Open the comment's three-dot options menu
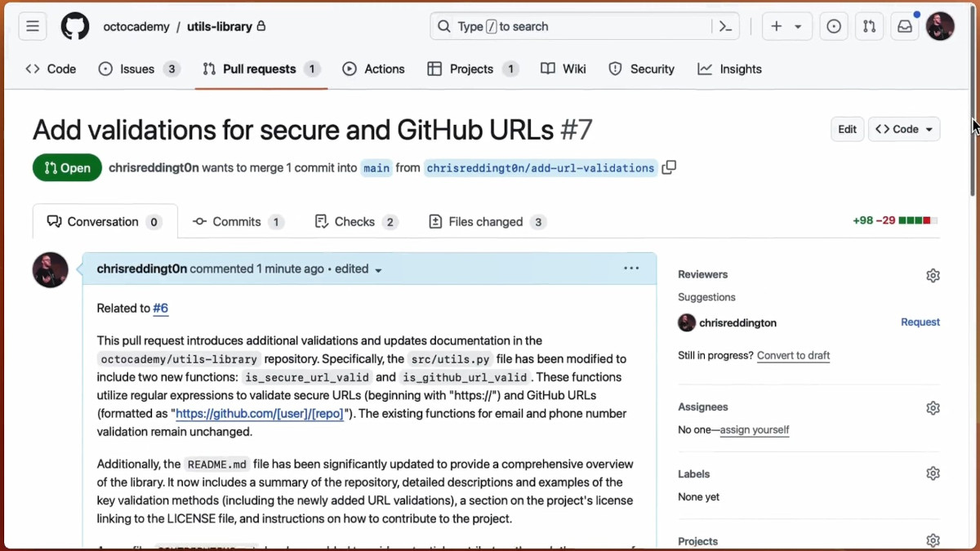The height and width of the screenshot is (551, 980). tap(631, 269)
